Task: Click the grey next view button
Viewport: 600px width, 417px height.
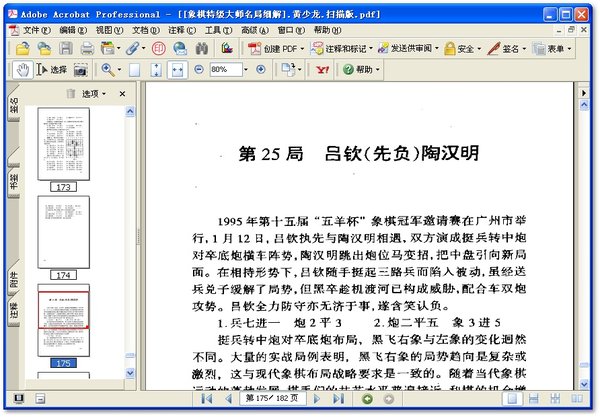Action: click(389, 399)
